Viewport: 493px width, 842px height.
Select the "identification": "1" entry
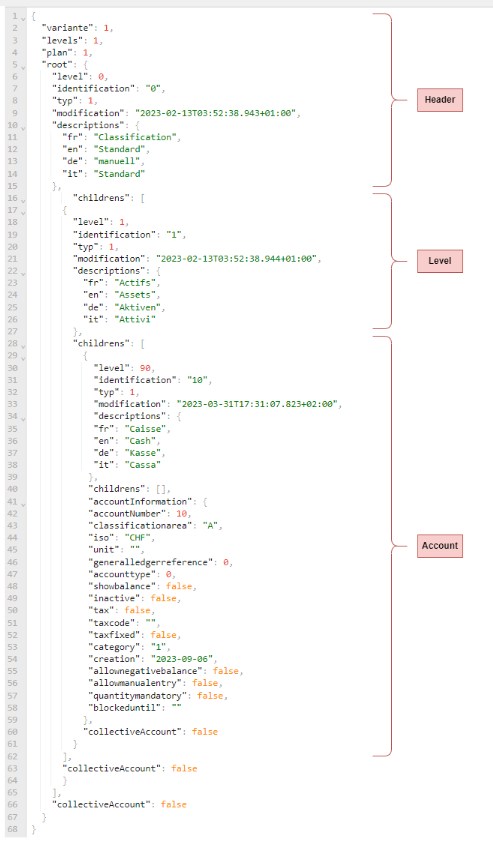point(129,234)
